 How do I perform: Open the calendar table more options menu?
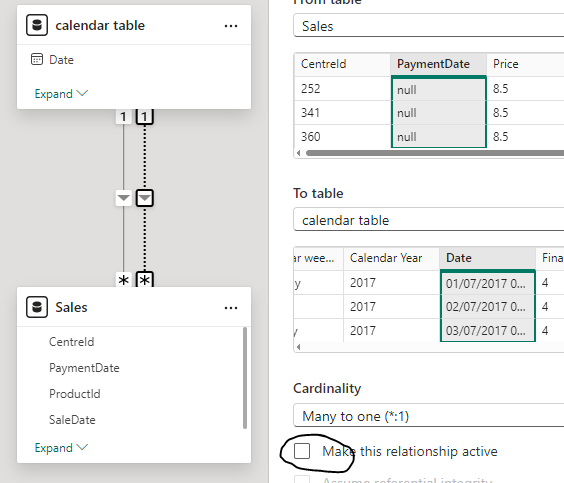tap(231, 26)
